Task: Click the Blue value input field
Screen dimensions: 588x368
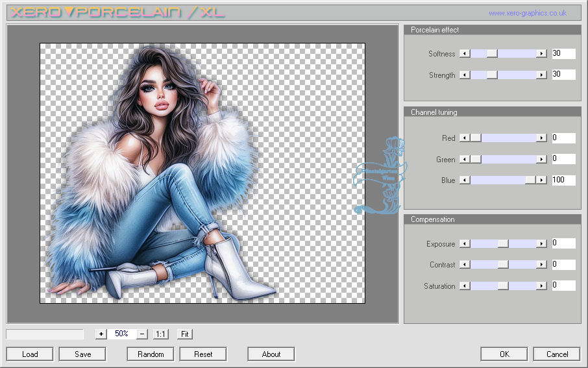Action: [x=563, y=180]
